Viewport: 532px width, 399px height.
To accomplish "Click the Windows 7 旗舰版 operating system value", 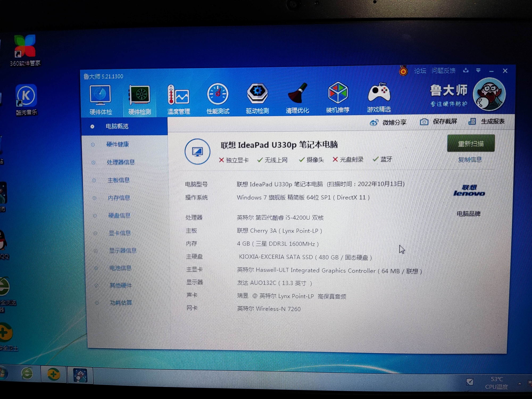I will [303, 197].
